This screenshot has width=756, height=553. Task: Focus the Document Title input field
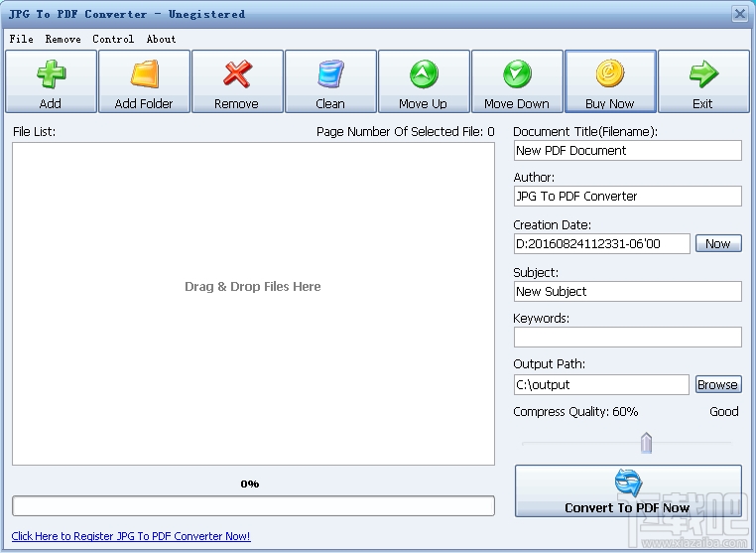pyautogui.click(x=628, y=151)
